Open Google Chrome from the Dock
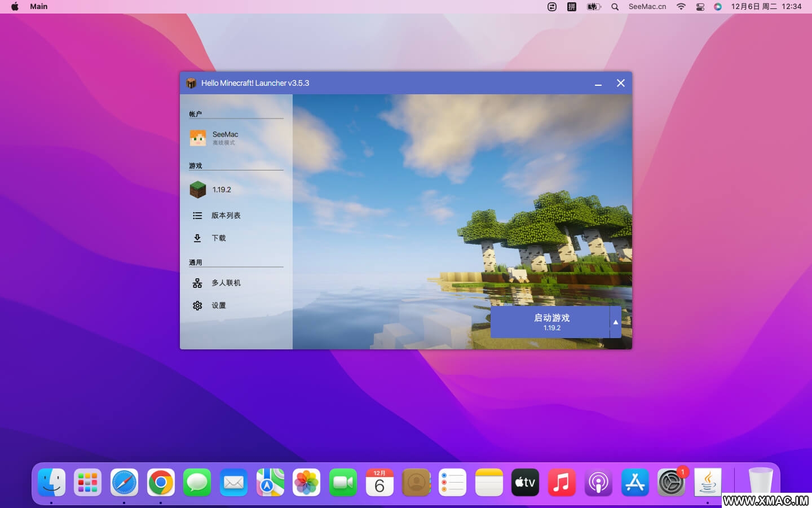This screenshot has height=508, width=812. (x=161, y=483)
